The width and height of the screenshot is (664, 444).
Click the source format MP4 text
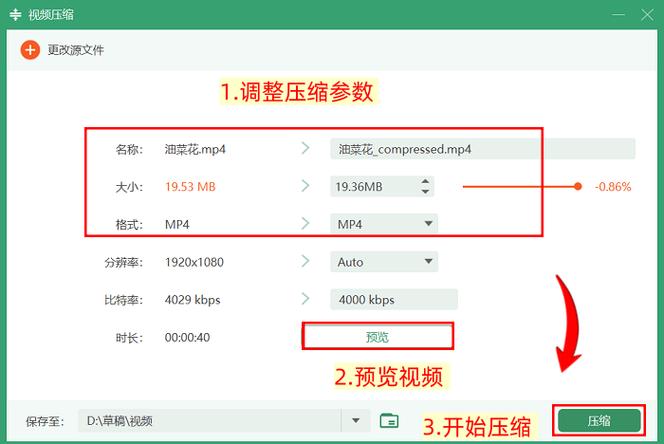[x=177, y=224]
